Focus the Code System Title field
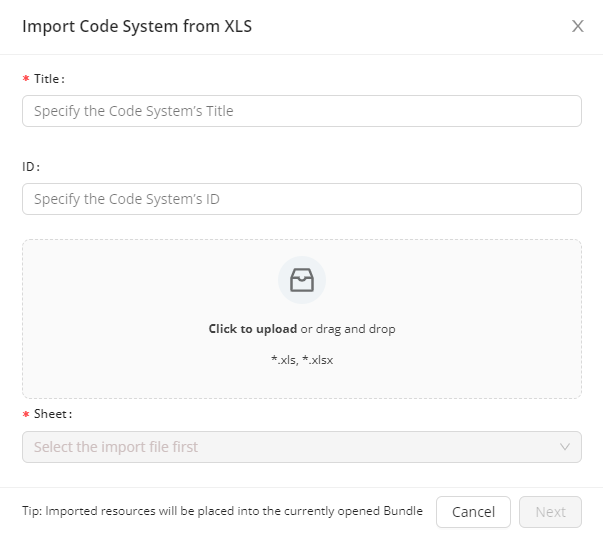 coord(301,111)
